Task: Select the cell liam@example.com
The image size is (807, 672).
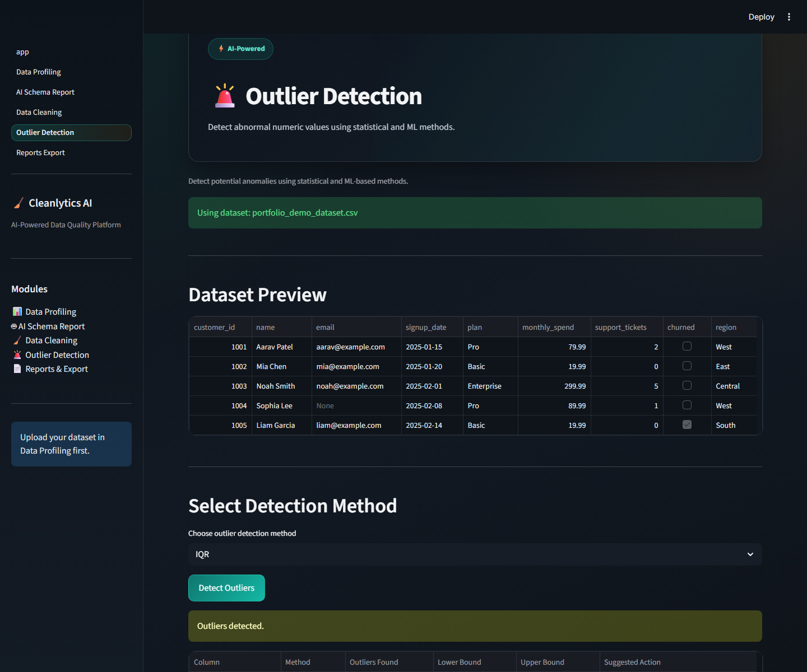Action: pyautogui.click(x=356, y=425)
